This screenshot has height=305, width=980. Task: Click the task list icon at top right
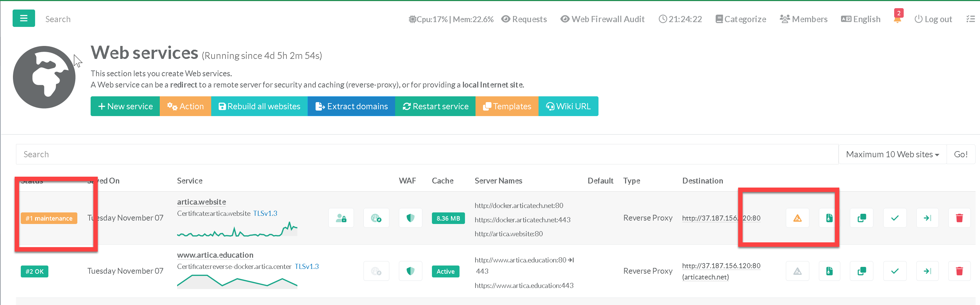click(970, 19)
